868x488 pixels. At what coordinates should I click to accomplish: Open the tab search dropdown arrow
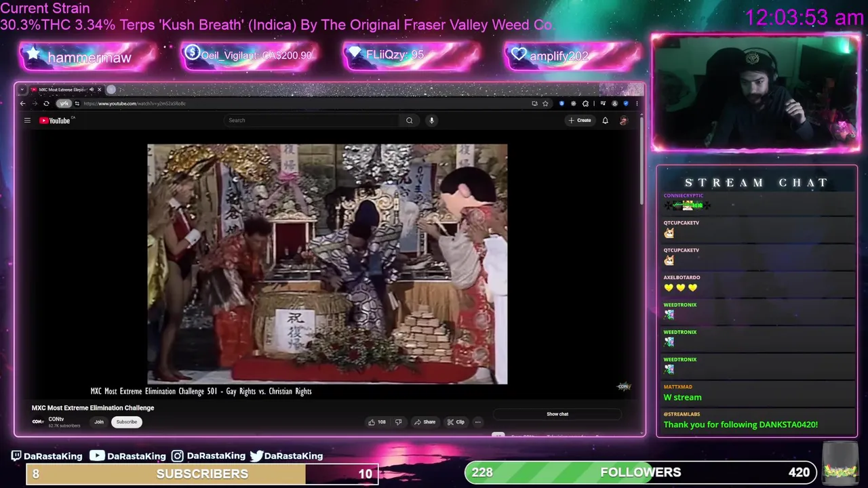point(22,89)
